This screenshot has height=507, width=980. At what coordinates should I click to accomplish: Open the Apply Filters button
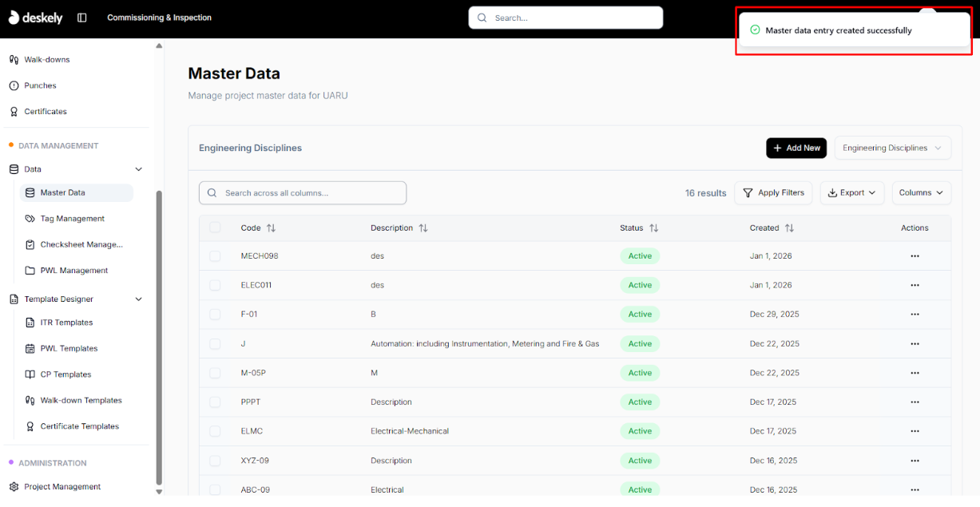(x=773, y=192)
